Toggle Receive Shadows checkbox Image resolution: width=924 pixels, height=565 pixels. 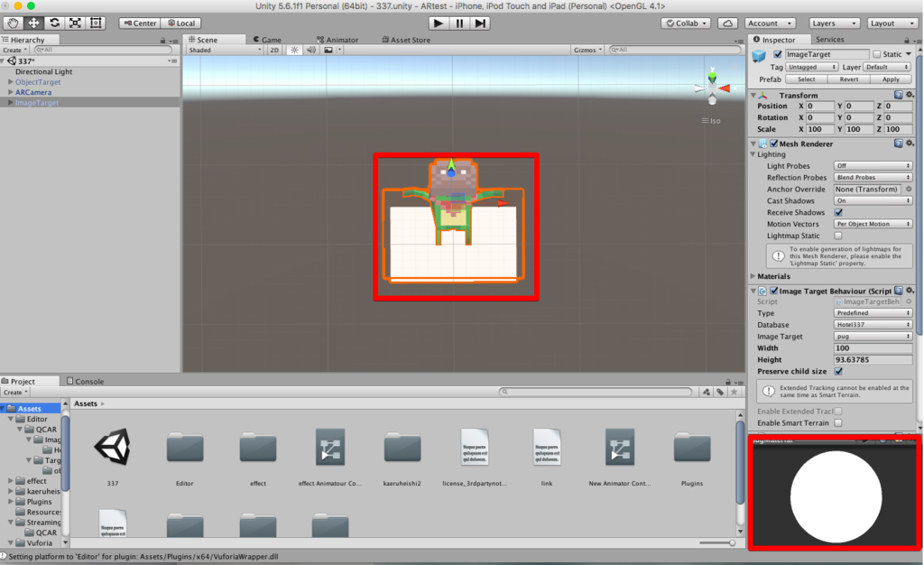(838, 212)
